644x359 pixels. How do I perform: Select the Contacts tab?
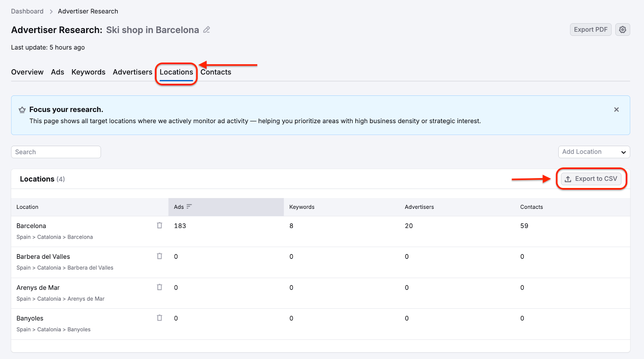point(216,72)
